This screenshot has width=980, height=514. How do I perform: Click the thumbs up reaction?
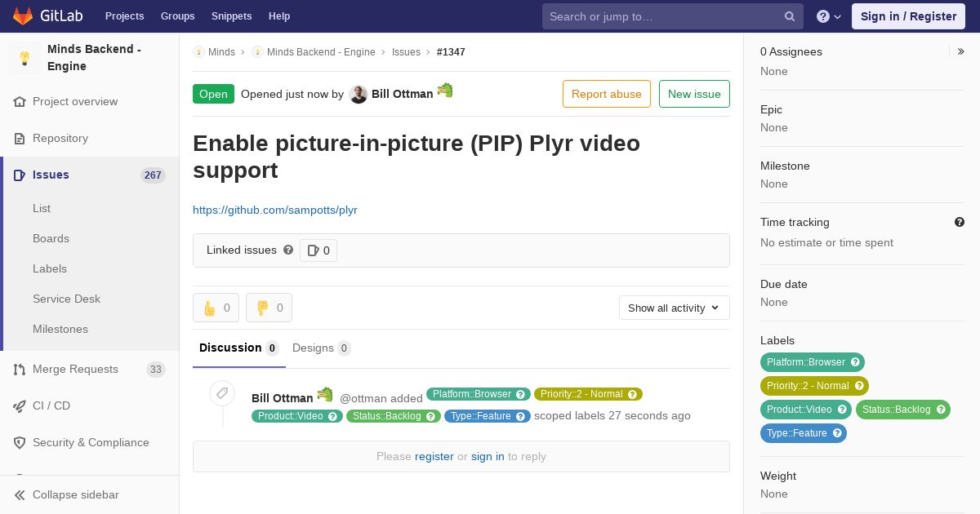point(216,308)
